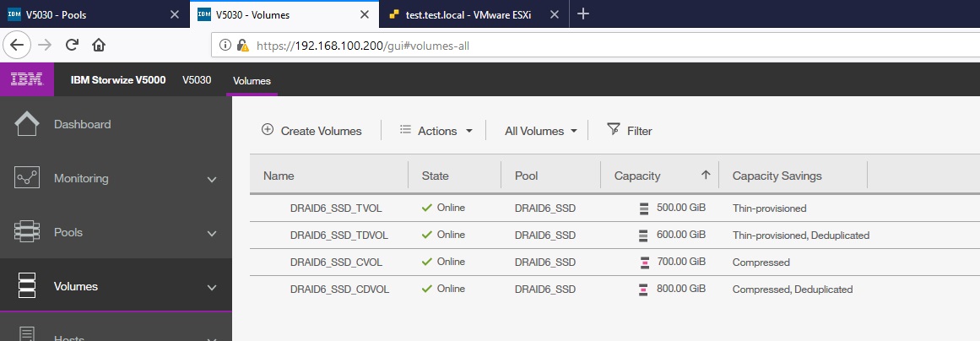980x341 pixels.
Task: Expand the Pools menu chevron
Action: pyautogui.click(x=212, y=233)
